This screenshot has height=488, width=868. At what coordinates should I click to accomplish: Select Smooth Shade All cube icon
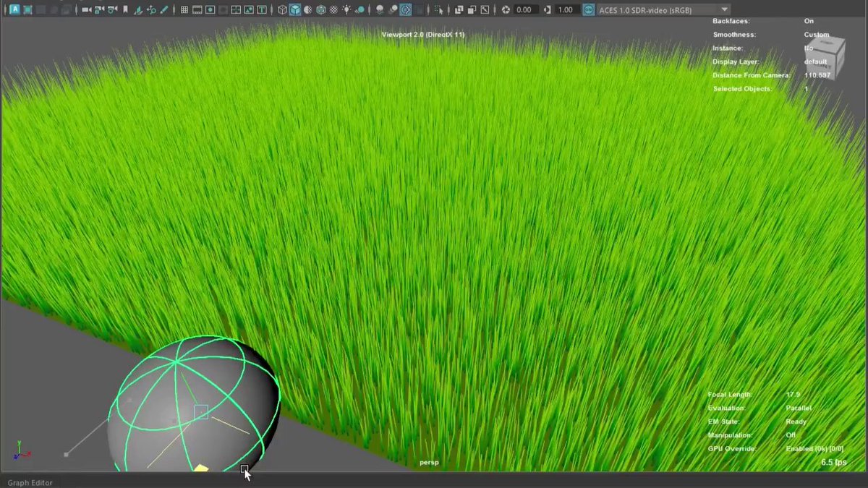coord(295,10)
